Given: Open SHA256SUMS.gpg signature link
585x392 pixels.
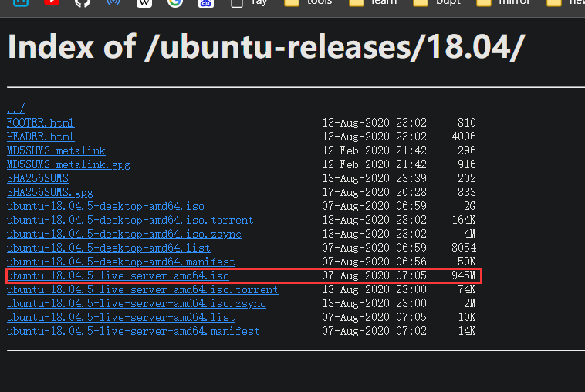Looking at the screenshot, I should point(50,192).
